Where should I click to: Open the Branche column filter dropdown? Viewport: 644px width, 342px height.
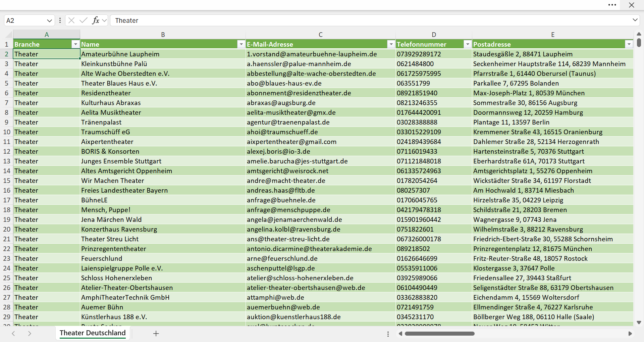pos(75,44)
